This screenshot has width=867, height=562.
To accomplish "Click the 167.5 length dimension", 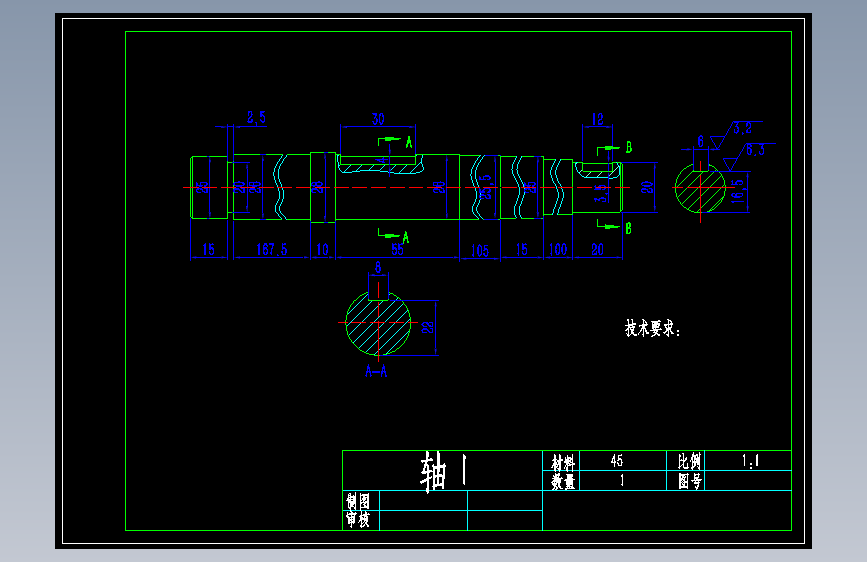I will [271, 249].
